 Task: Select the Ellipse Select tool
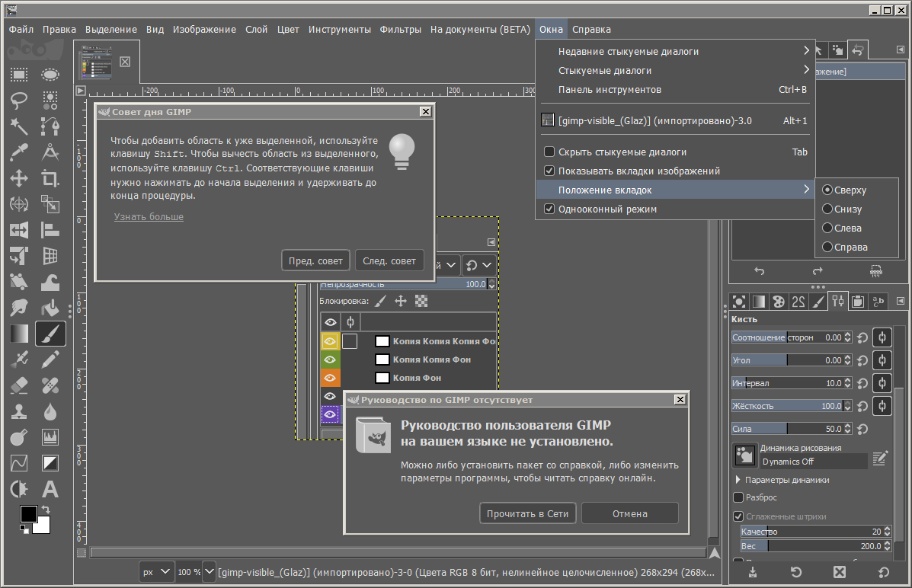pyautogui.click(x=50, y=75)
